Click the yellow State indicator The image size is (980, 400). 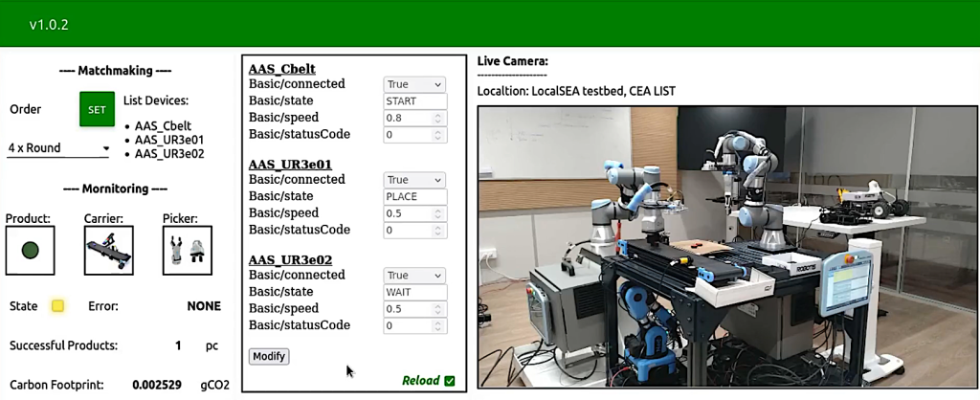click(57, 306)
